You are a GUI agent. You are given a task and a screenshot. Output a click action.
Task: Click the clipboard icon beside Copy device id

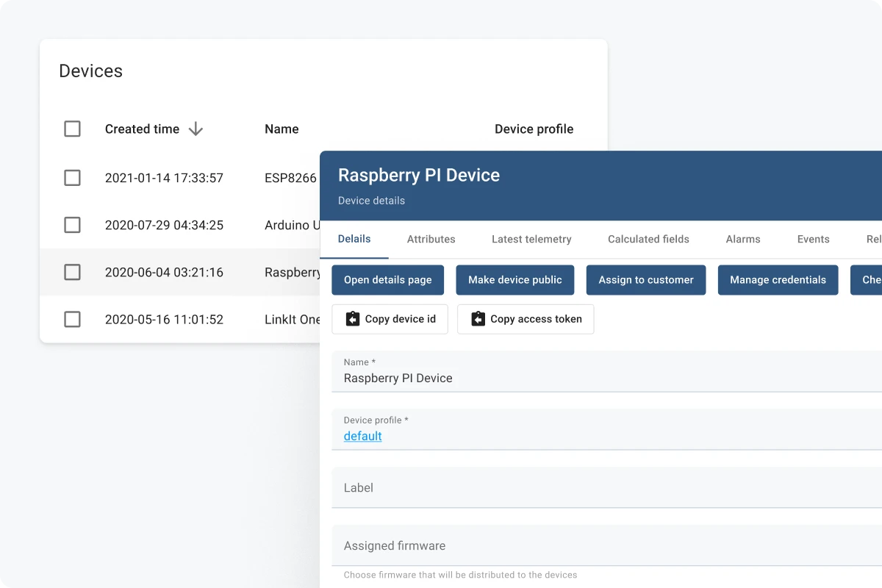click(353, 319)
